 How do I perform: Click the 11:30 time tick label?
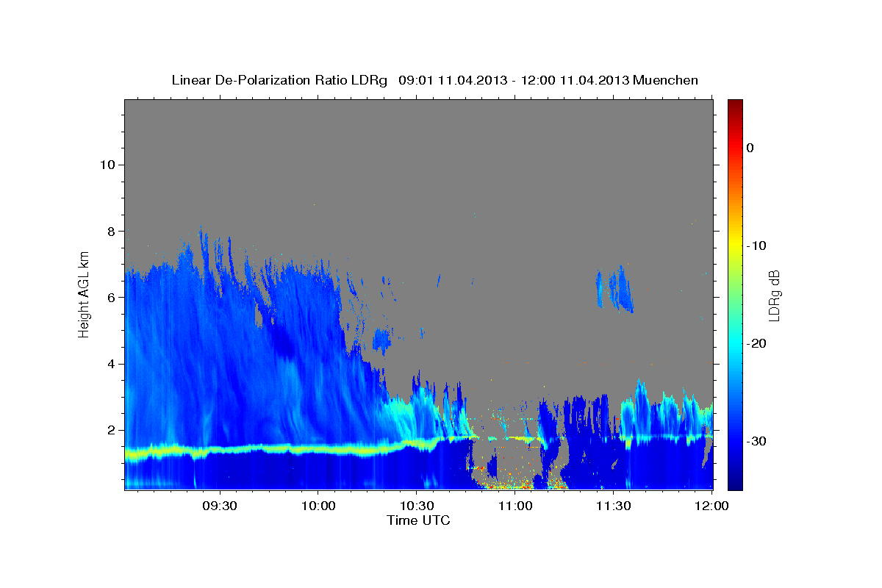[613, 506]
